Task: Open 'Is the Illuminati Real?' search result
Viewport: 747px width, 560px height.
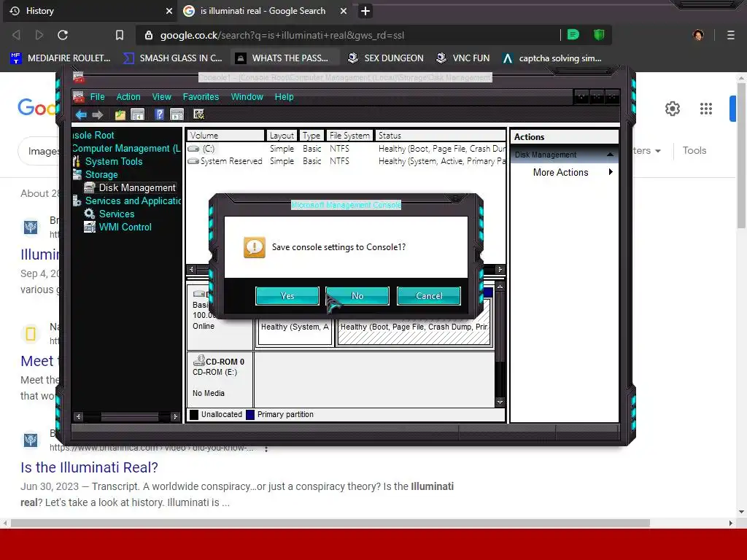Action: click(89, 467)
